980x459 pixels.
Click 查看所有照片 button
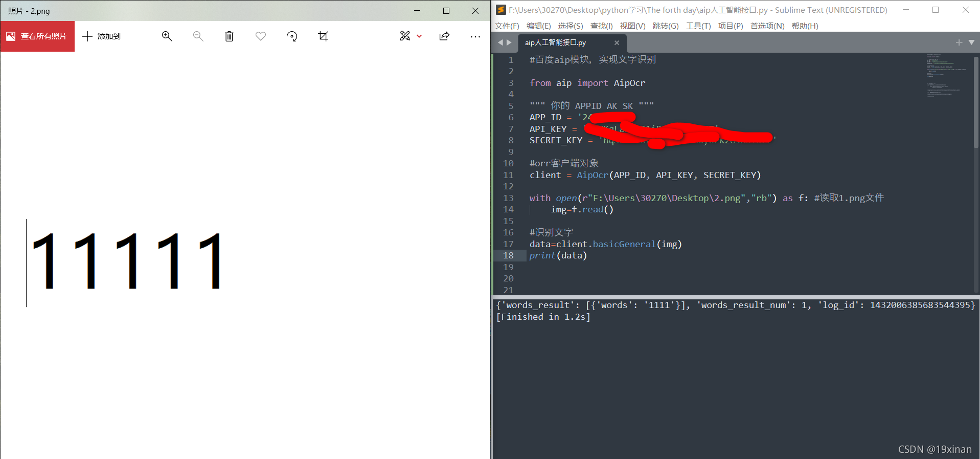click(x=37, y=36)
